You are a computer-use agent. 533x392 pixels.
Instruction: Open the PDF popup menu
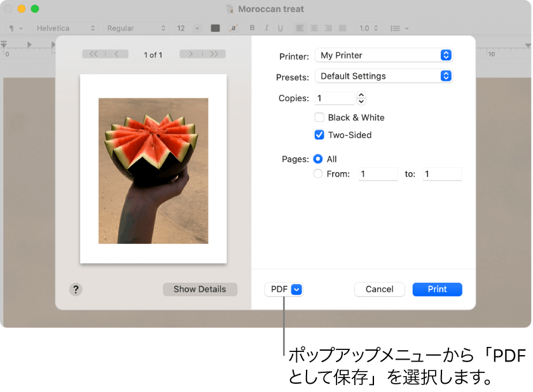[284, 289]
